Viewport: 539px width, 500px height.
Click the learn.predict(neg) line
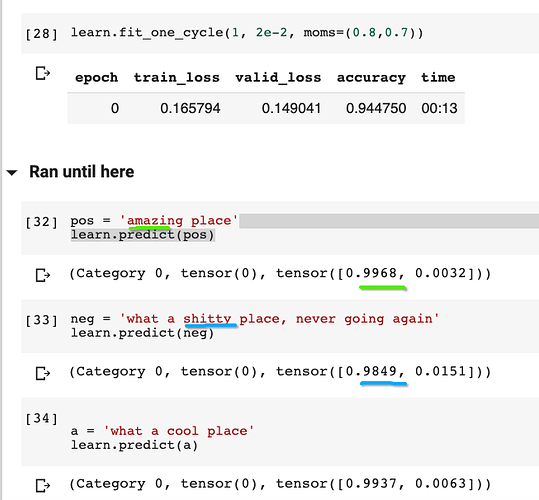(142, 333)
